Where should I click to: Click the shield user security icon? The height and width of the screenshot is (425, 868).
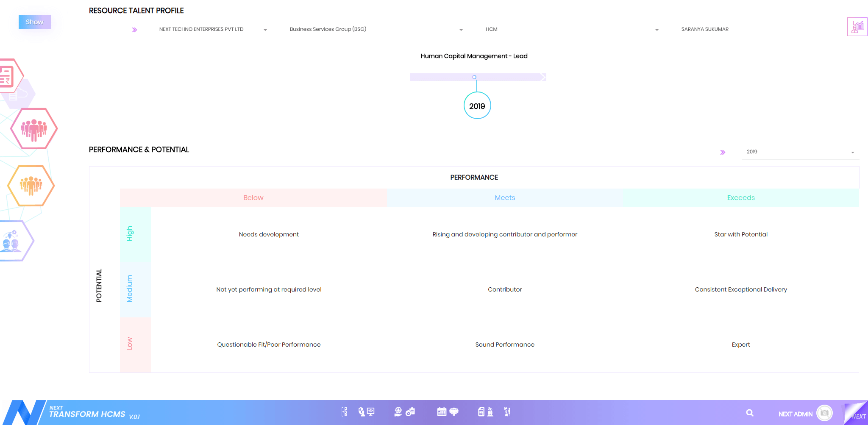(x=361, y=412)
